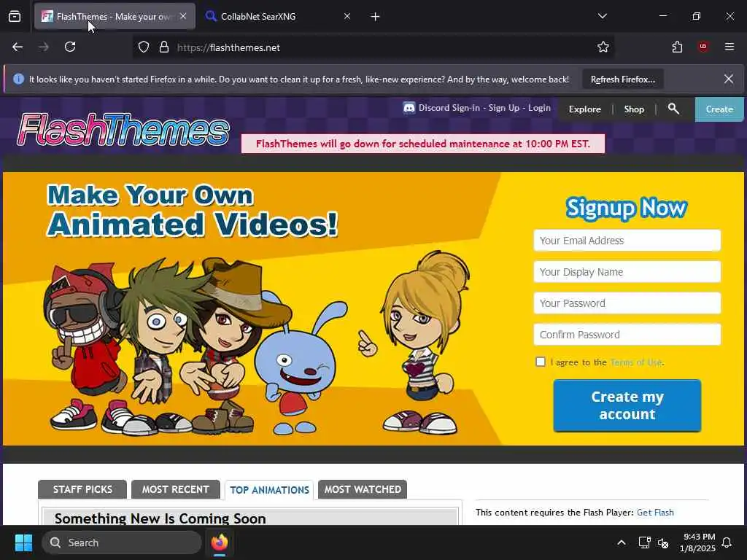This screenshot has height=560, width=747.
Task: Click the site security padlock icon
Action: coord(164,47)
